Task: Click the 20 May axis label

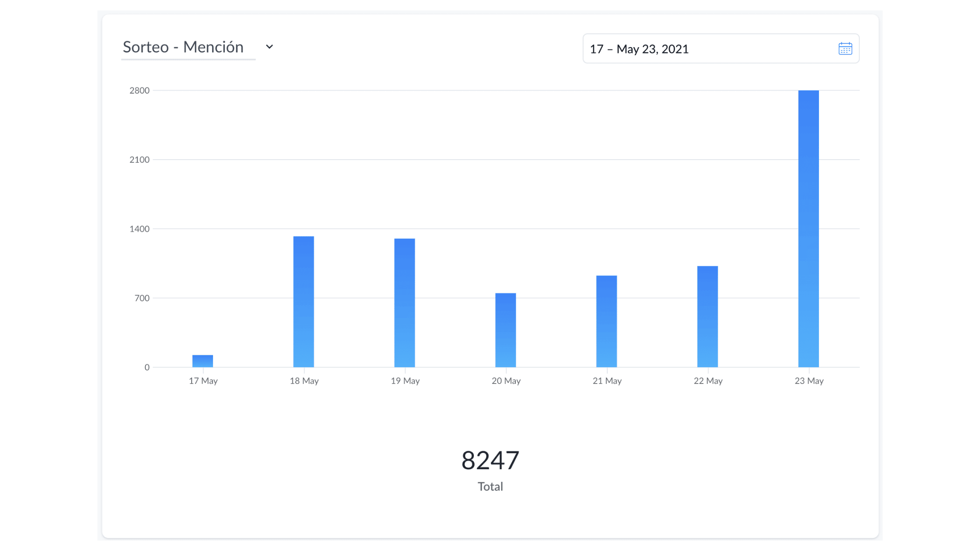Action: [x=506, y=381]
